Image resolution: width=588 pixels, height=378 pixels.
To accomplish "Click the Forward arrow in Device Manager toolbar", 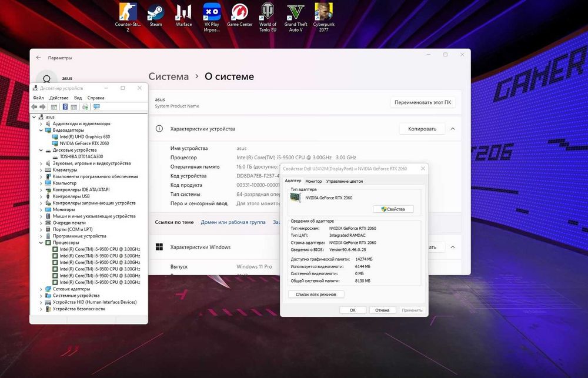I will point(43,107).
